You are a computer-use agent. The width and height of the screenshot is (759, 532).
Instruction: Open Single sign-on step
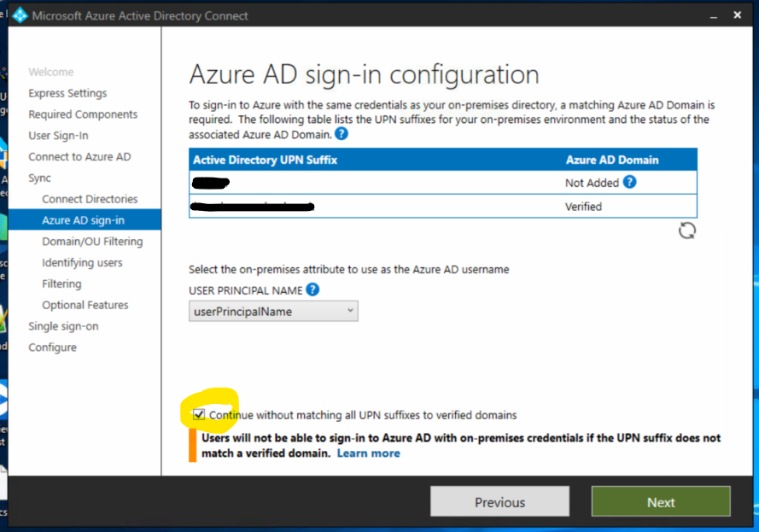pyautogui.click(x=63, y=326)
